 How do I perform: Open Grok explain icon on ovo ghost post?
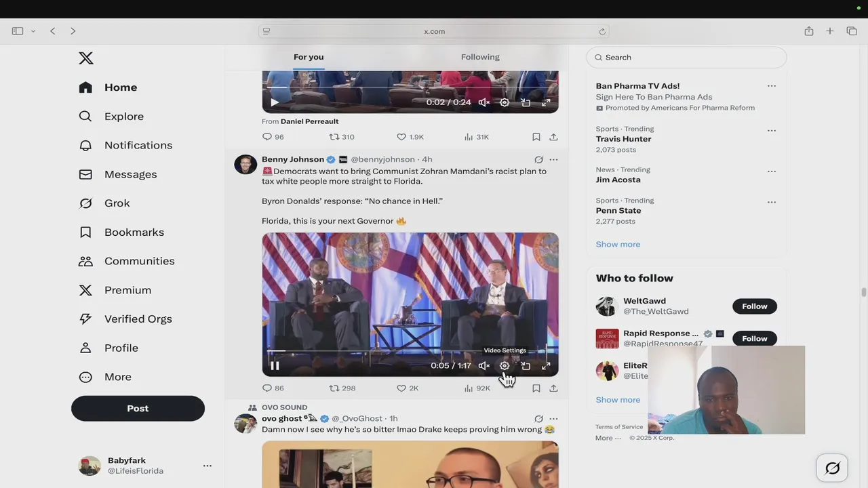[x=538, y=419]
